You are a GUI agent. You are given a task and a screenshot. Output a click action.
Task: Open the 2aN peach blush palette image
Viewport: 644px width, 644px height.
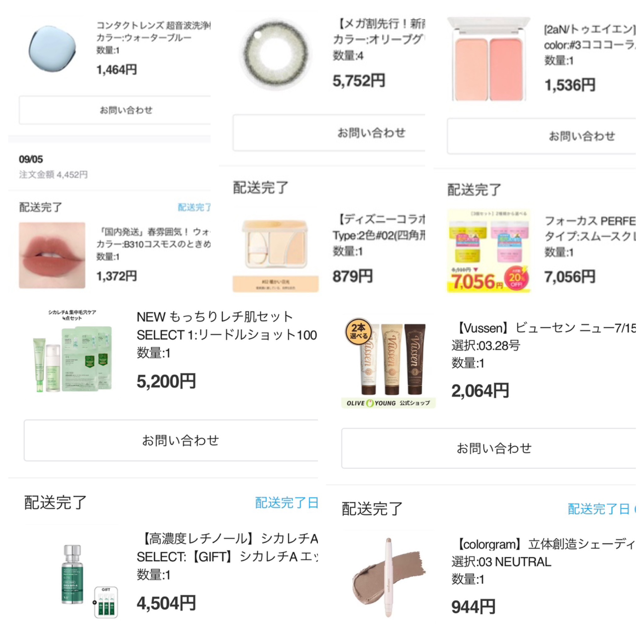(489, 59)
